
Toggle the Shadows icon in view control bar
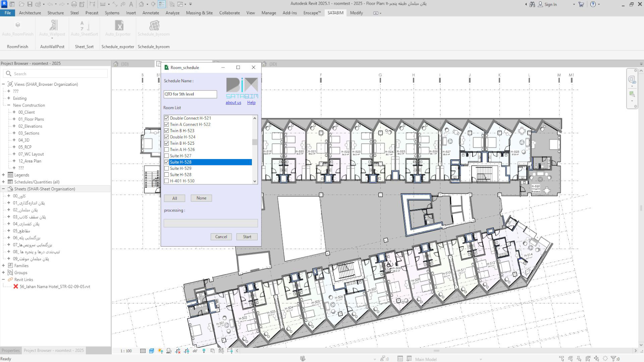click(169, 351)
